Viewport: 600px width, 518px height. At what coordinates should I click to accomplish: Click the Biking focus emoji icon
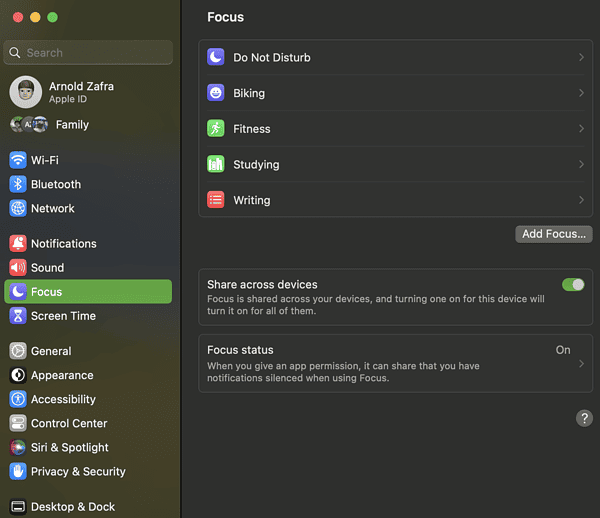click(216, 93)
